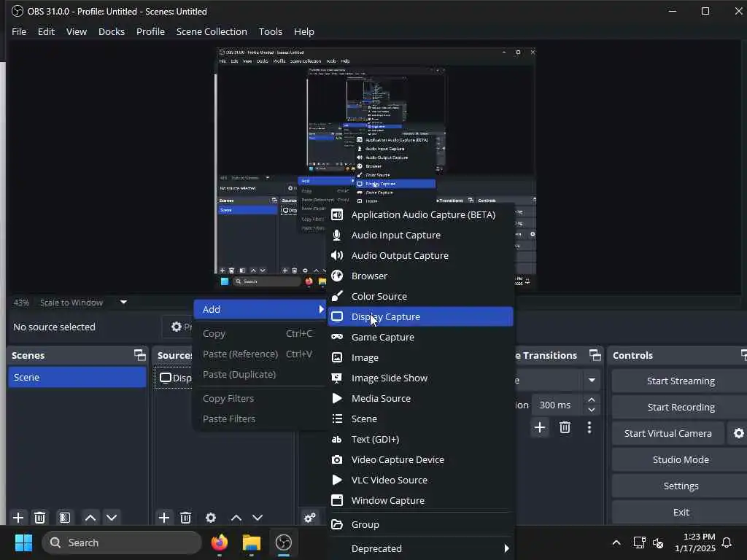Open the transition type dropdown

[x=592, y=380]
